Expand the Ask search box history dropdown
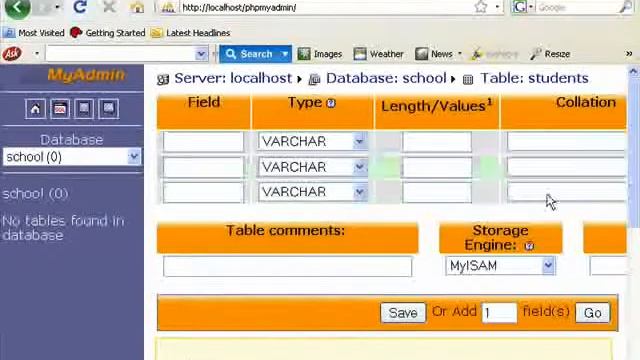 pos(201,53)
